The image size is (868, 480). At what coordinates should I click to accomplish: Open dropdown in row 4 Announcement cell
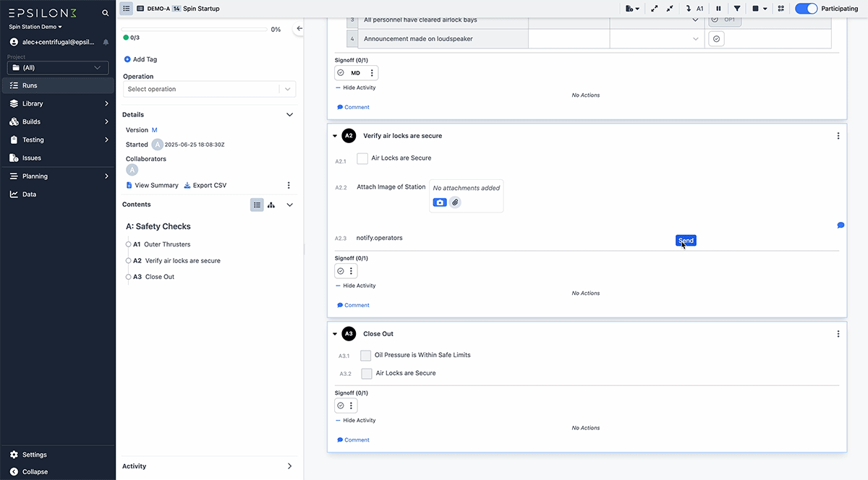coord(695,39)
